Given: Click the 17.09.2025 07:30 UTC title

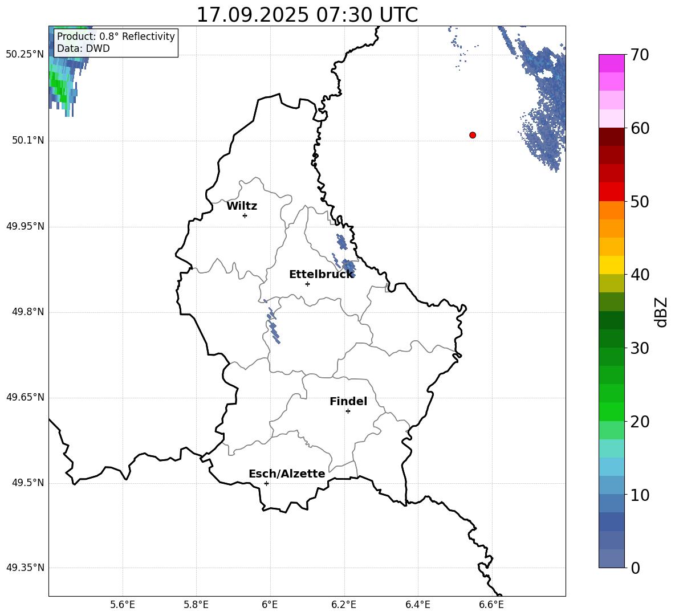Looking at the screenshot, I should (307, 15).
